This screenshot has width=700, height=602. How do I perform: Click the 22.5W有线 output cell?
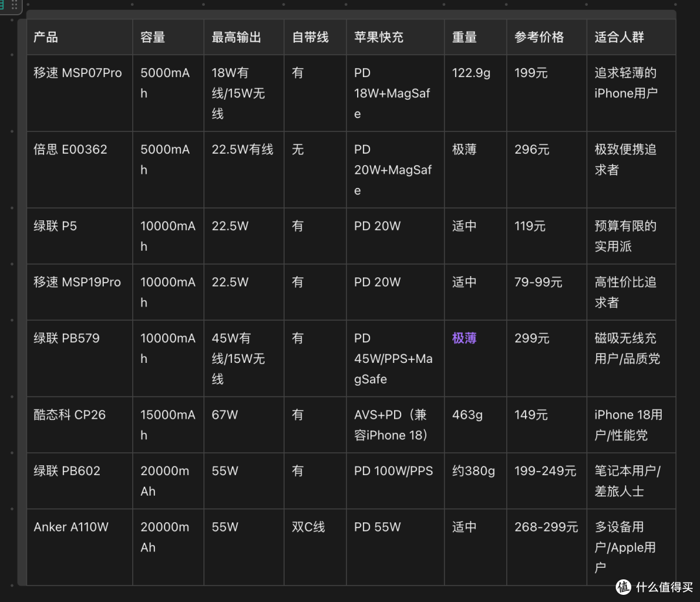click(244, 170)
